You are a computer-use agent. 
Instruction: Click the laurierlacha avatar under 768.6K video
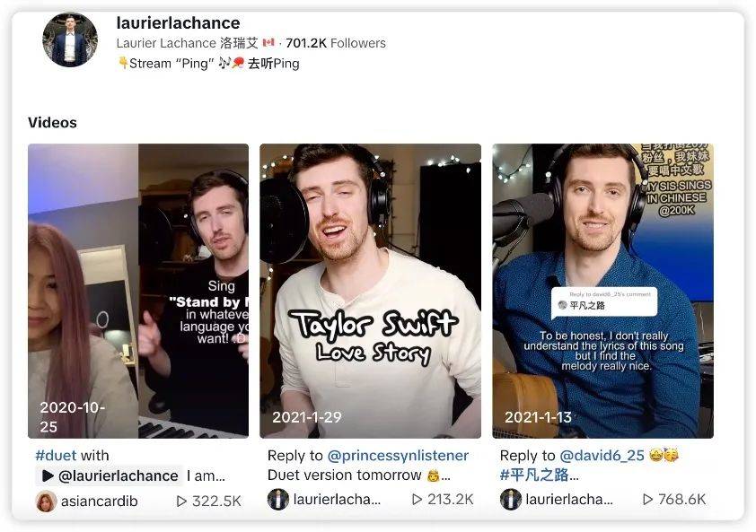pyautogui.click(x=511, y=499)
